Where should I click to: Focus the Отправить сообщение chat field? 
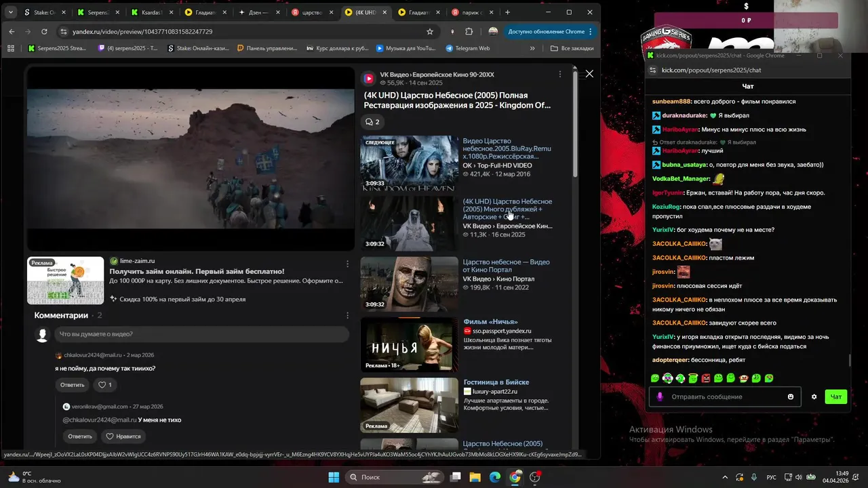coord(724,396)
